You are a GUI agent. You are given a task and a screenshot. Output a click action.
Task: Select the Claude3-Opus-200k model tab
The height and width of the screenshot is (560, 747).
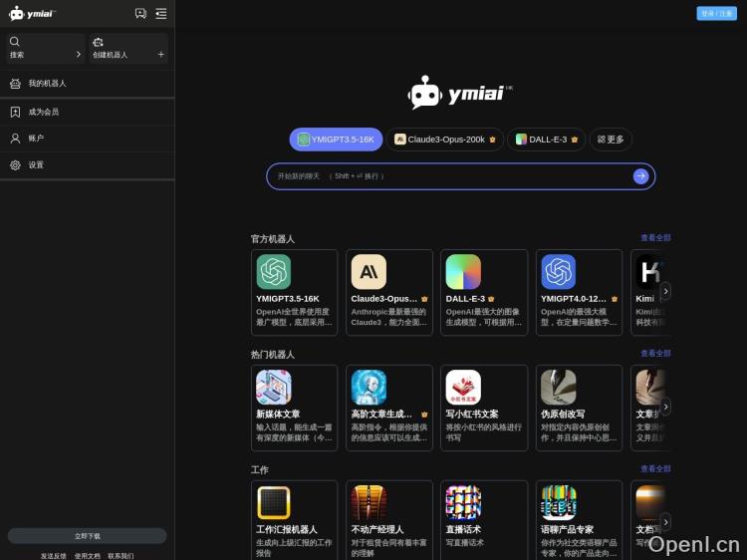point(444,140)
